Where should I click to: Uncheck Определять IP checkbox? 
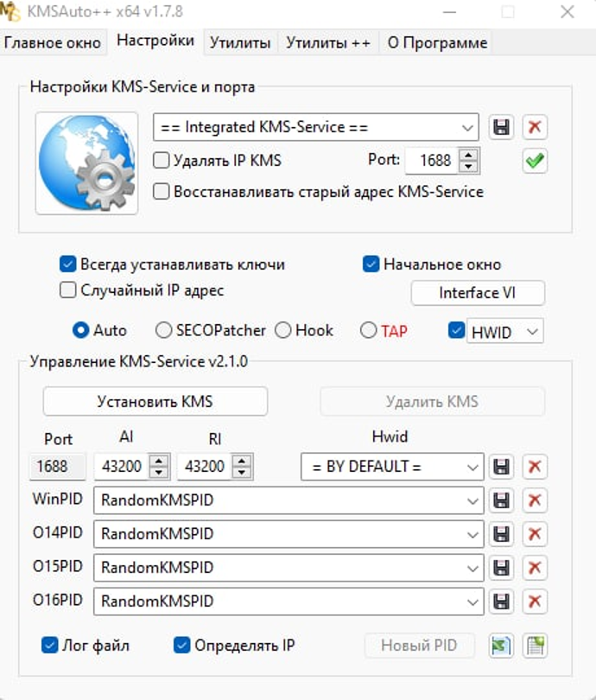(x=181, y=645)
